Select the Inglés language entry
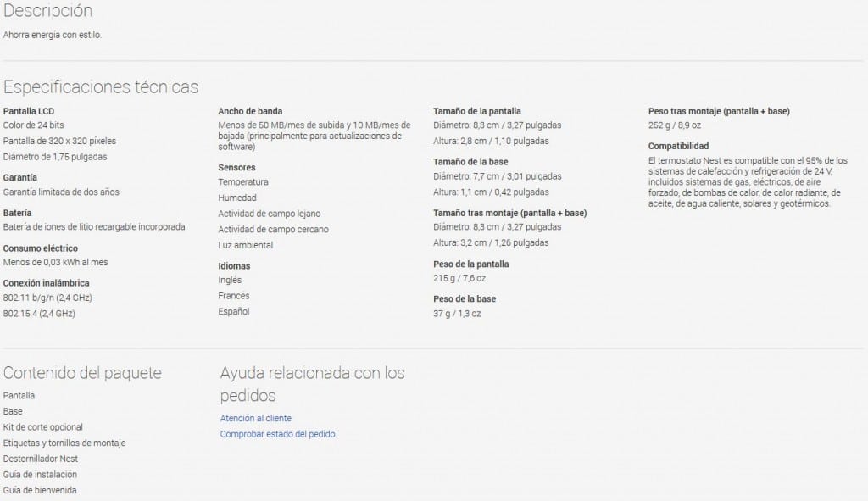Viewport: 868px width, 501px height. coord(230,280)
